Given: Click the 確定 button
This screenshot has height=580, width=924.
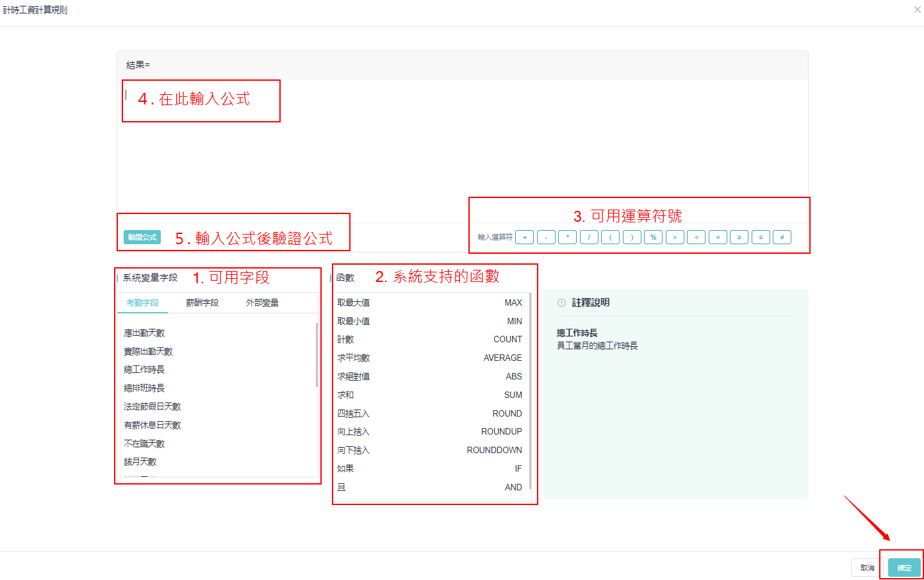Looking at the screenshot, I should (904, 568).
